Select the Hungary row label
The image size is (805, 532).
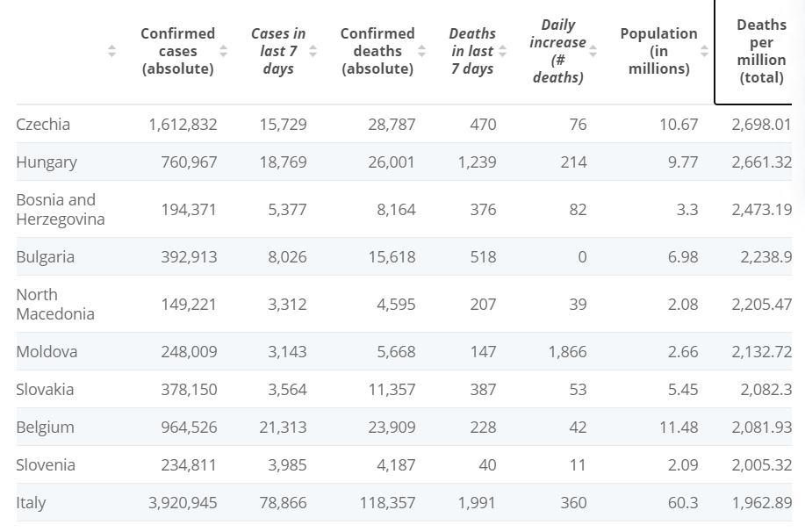[x=47, y=162]
